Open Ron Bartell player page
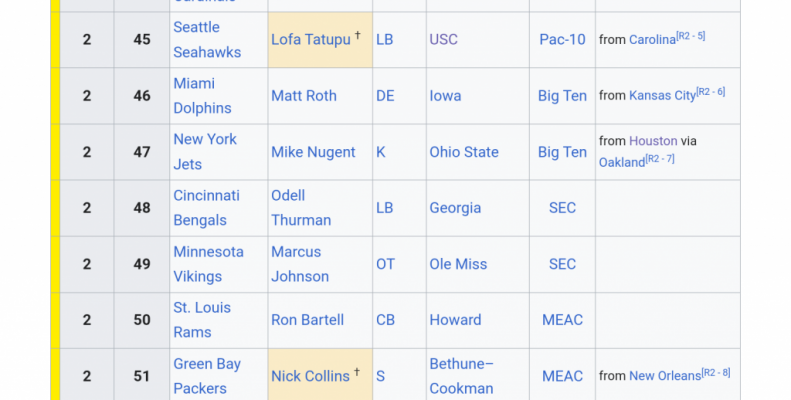 click(x=307, y=320)
